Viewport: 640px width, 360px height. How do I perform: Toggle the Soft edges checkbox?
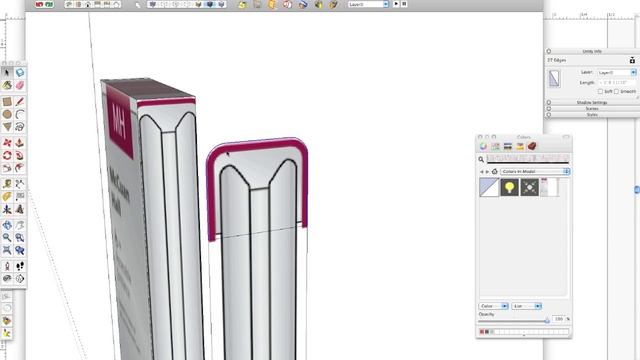(x=600, y=91)
